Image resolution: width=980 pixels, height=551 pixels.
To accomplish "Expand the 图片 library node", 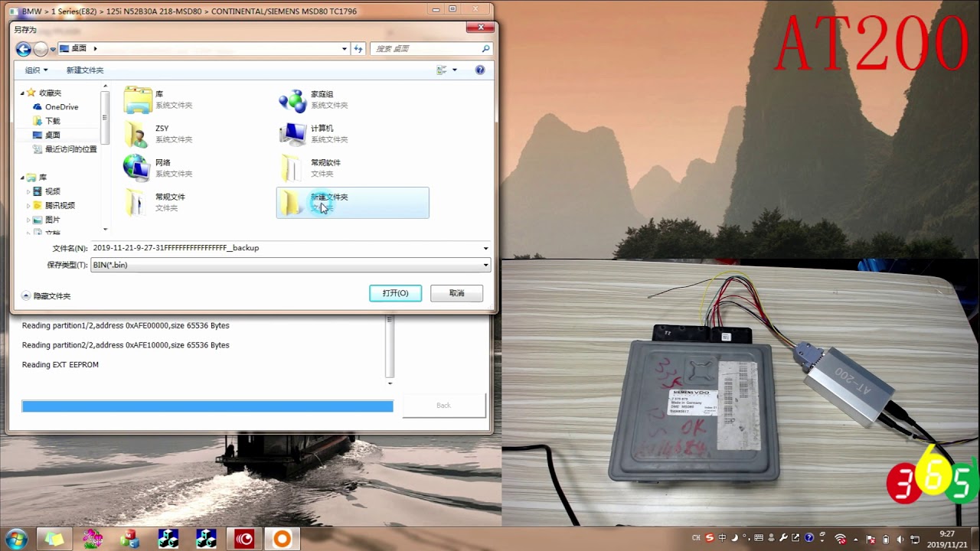I will 29,220.
